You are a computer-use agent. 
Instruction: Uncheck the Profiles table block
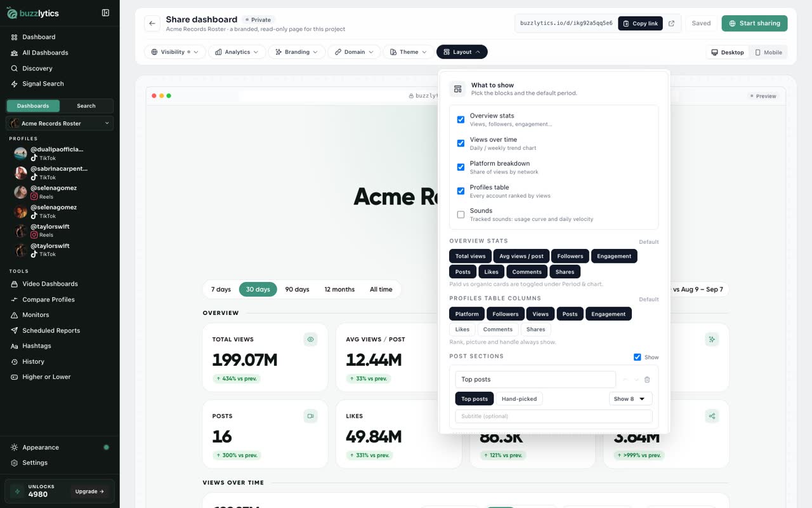pyautogui.click(x=461, y=191)
